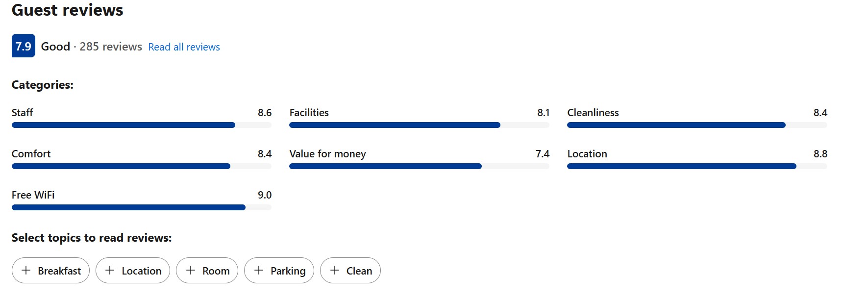The width and height of the screenshot is (868, 301).
Task: Click the plus icon on Breakfast chip
Action: [x=26, y=270]
